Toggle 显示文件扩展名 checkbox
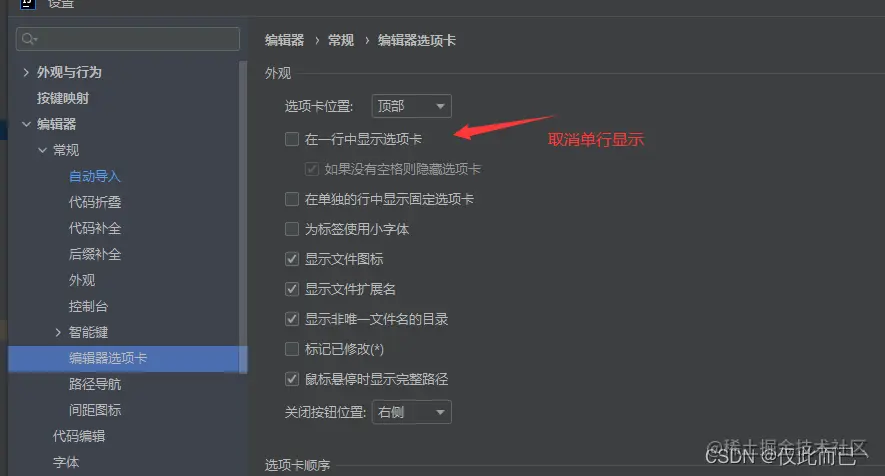885x476 pixels. (292, 289)
